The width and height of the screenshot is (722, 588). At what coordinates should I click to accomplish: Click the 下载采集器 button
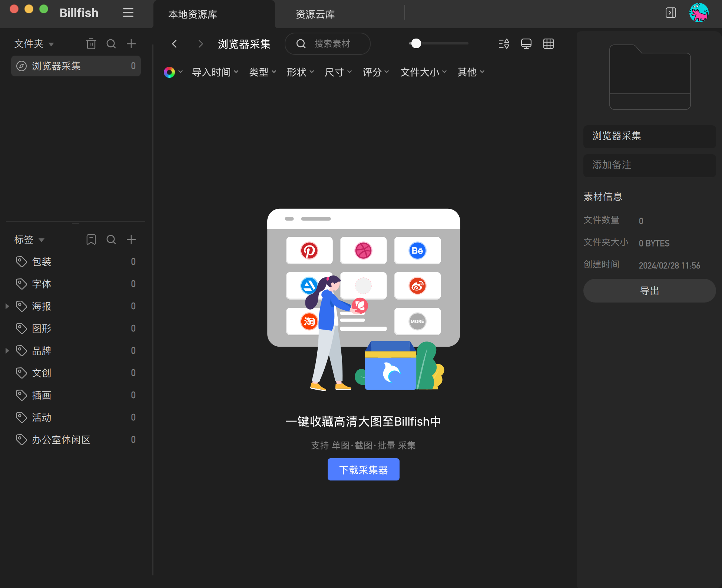[x=363, y=469]
